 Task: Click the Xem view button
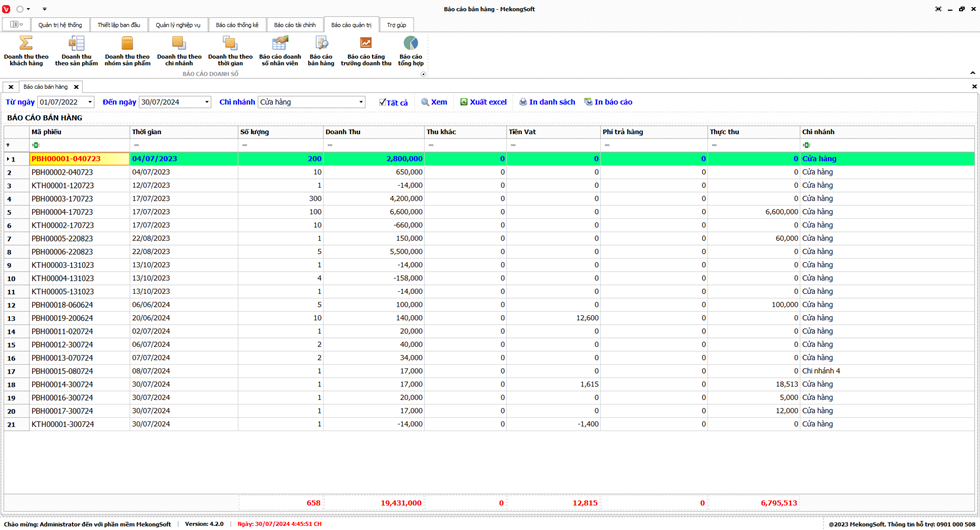434,102
